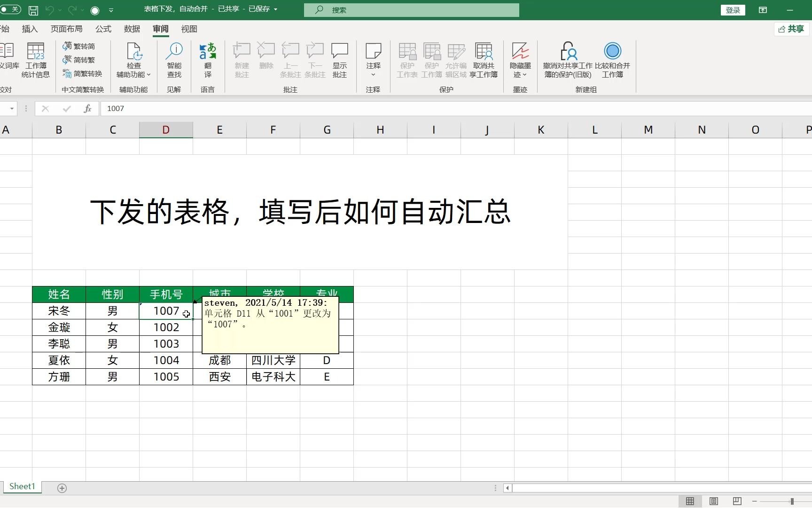812x508 pixels.
Task: Select the 审阅 ribbon tab
Action: point(161,29)
